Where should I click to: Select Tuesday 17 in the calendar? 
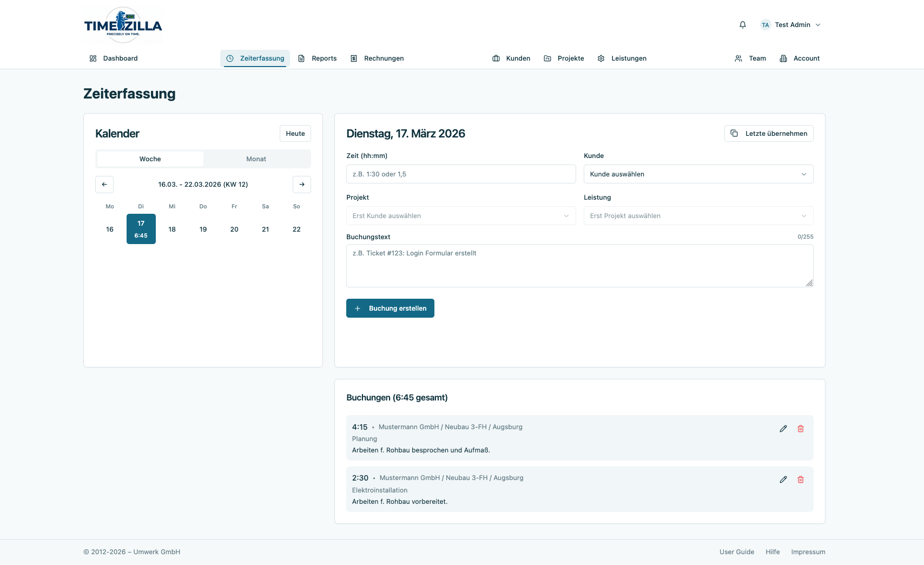(141, 229)
